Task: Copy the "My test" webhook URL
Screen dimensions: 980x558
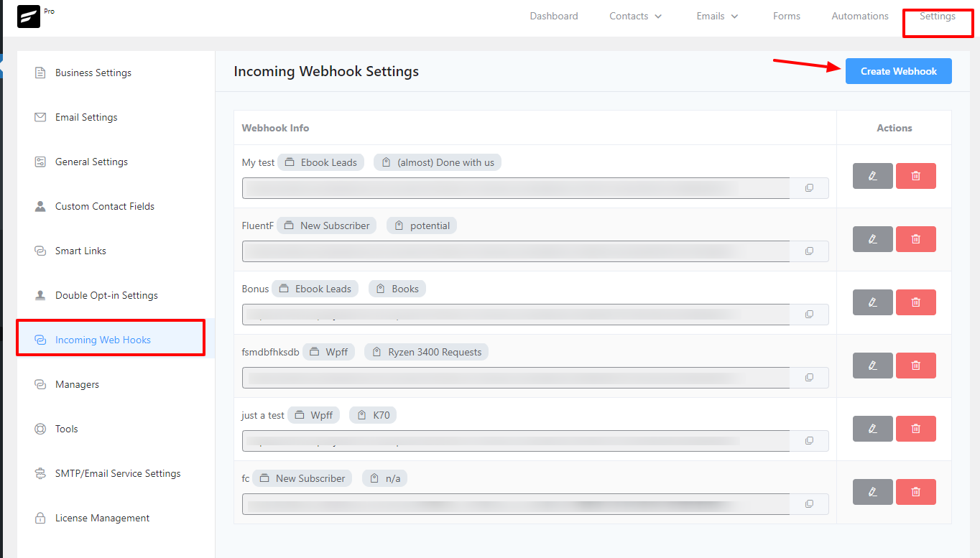Action: 809,187
